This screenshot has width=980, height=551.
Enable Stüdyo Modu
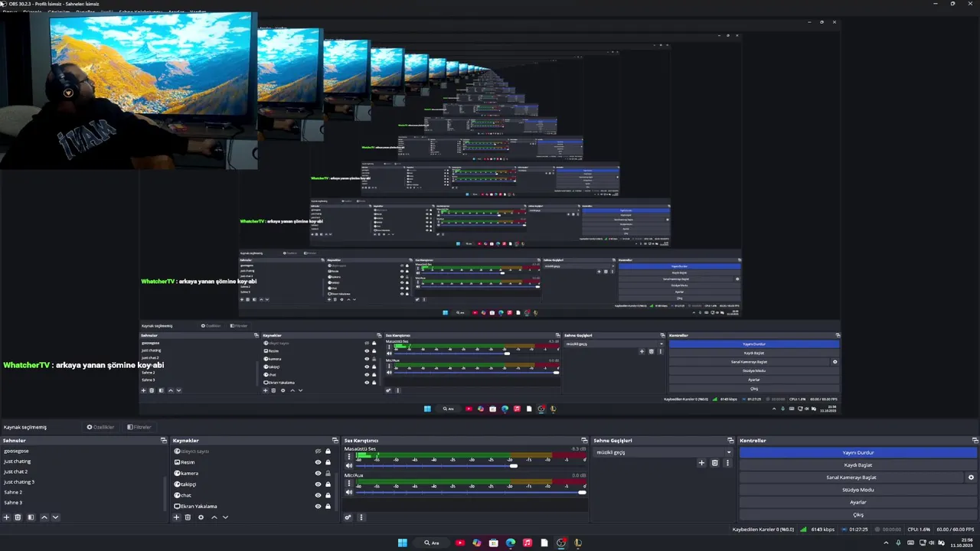click(x=858, y=490)
